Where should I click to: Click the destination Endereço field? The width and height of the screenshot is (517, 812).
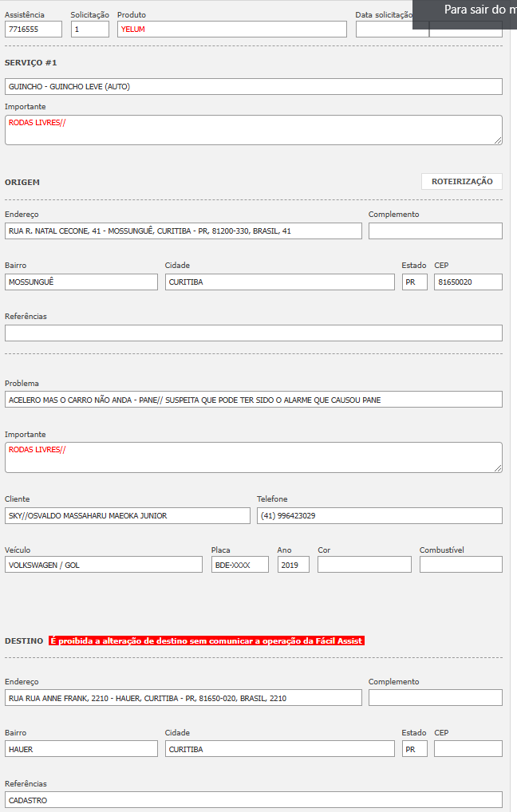[x=183, y=698]
